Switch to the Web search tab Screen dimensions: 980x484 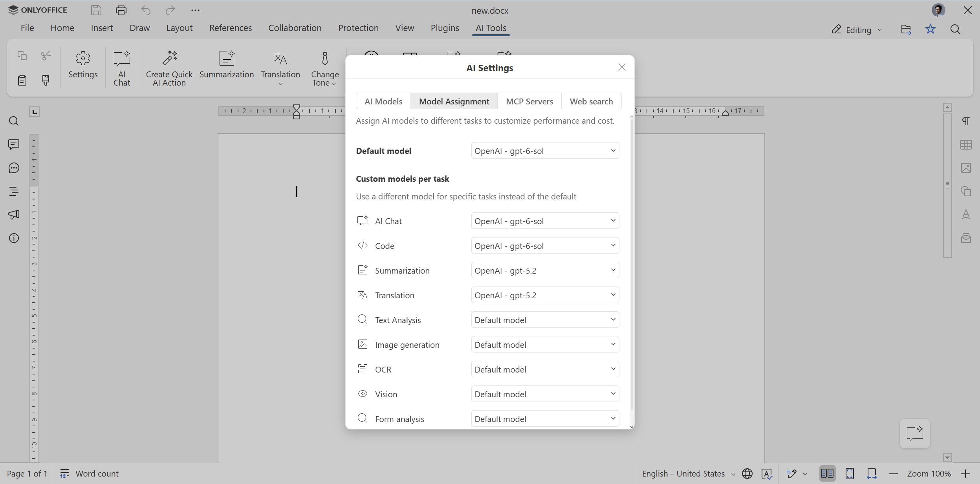591,101
